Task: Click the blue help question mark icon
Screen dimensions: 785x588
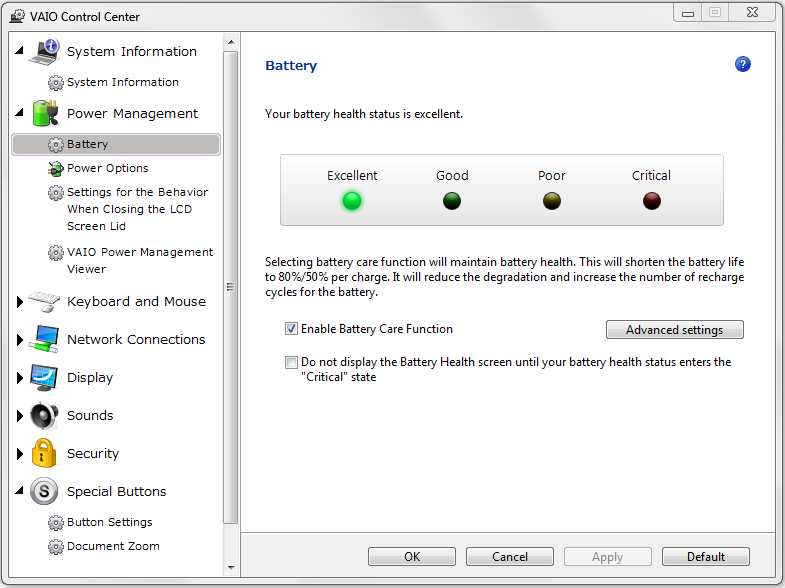Action: [x=742, y=64]
